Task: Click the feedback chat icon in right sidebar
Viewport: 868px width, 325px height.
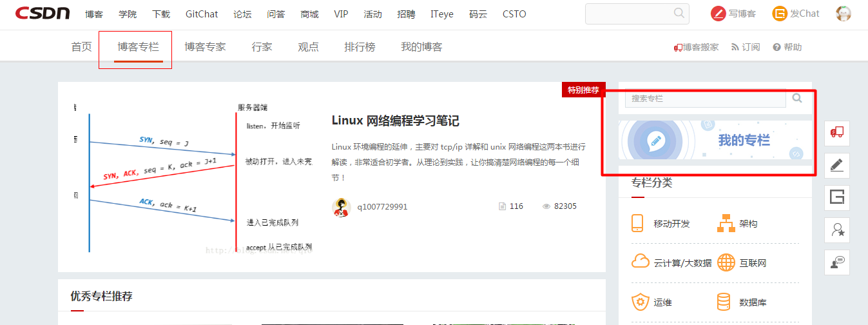Action: coord(837,262)
